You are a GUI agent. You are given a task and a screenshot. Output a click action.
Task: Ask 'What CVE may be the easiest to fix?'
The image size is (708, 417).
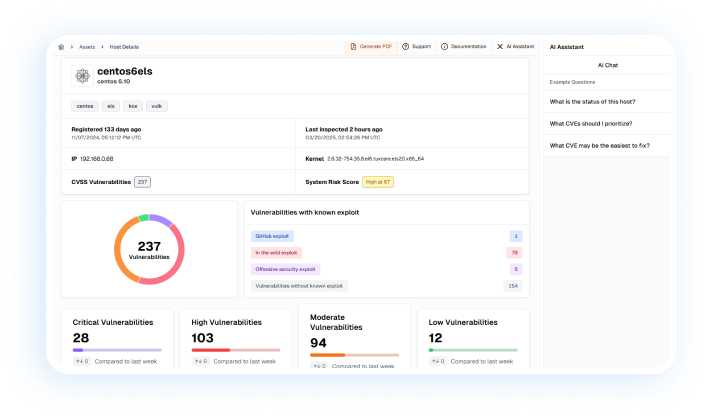pyautogui.click(x=599, y=145)
